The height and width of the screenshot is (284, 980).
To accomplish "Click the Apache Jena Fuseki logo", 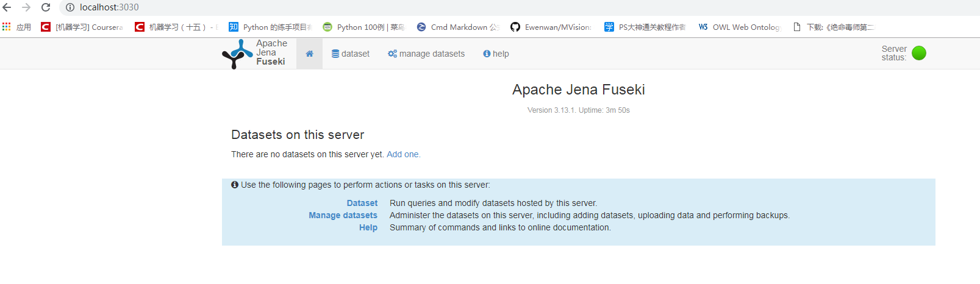I will click(x=254, y=54).
